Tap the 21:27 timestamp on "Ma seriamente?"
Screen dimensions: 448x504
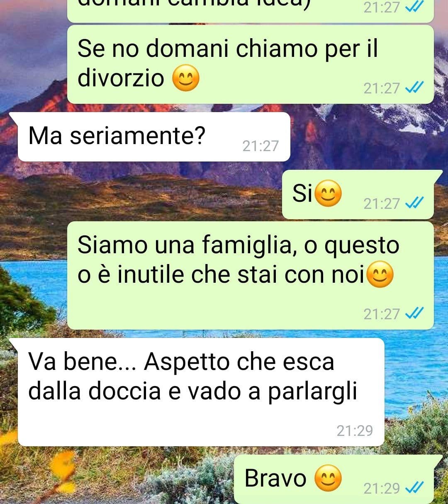[x=261, y=146]
